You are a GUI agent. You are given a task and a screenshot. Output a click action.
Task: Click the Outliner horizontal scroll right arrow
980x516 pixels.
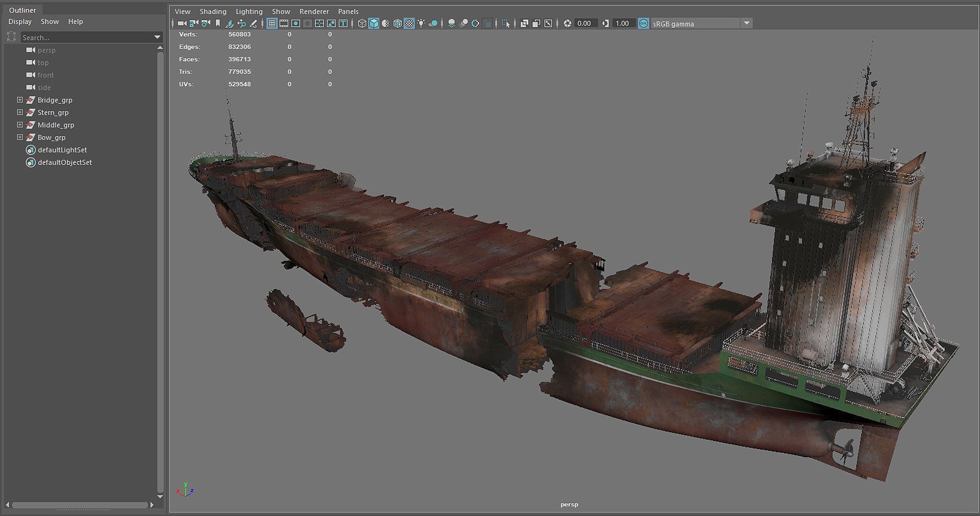click(152, 505)
